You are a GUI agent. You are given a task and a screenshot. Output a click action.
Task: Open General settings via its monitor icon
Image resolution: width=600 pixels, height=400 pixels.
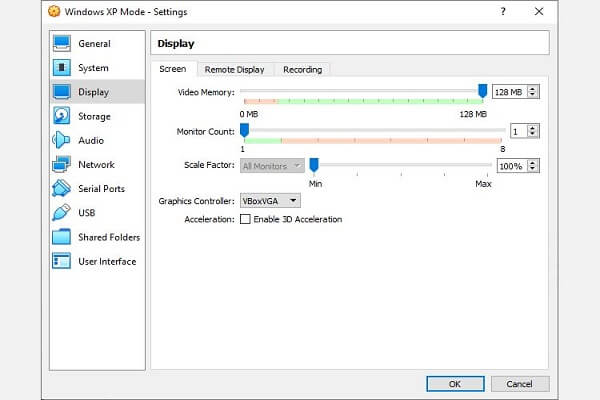click(62, 43)
